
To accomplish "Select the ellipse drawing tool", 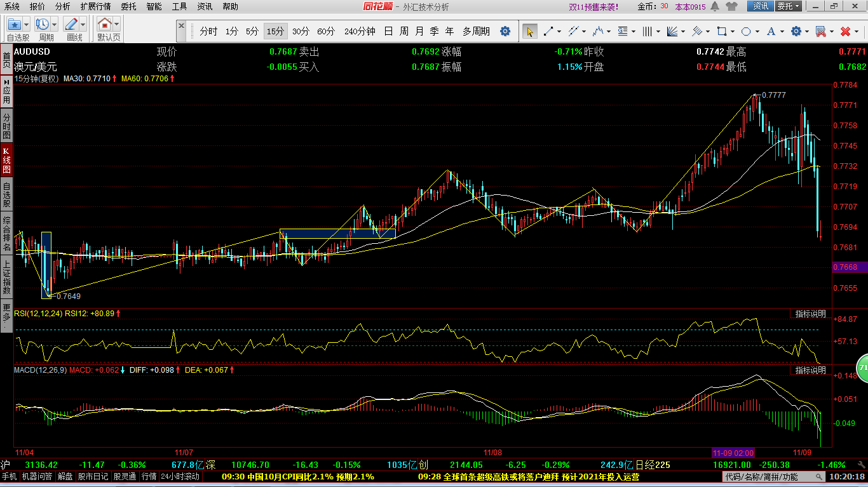I will [746, 31].
